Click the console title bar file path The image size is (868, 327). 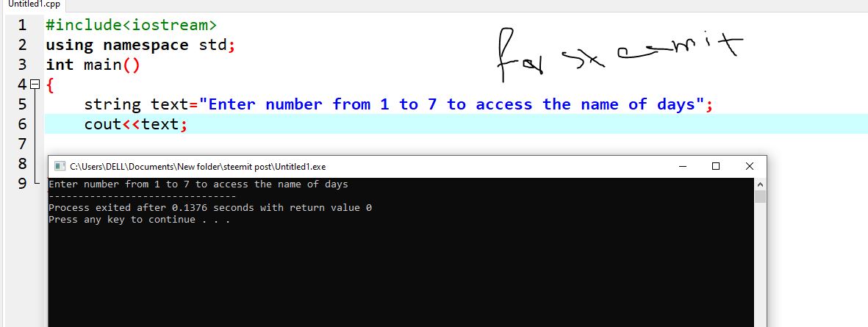[x=198, y=167]
